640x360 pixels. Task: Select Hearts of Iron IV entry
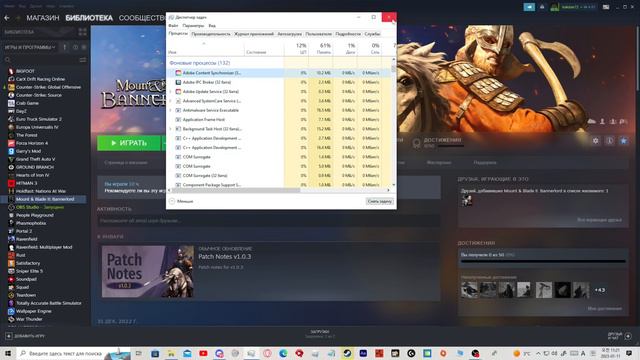(32, 175)
